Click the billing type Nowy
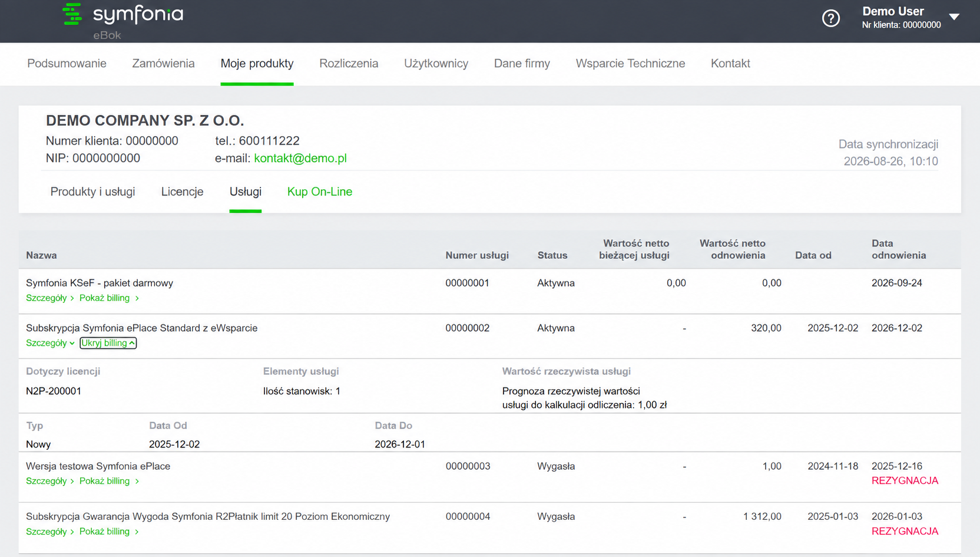980x557 pixels. (38, 444)
